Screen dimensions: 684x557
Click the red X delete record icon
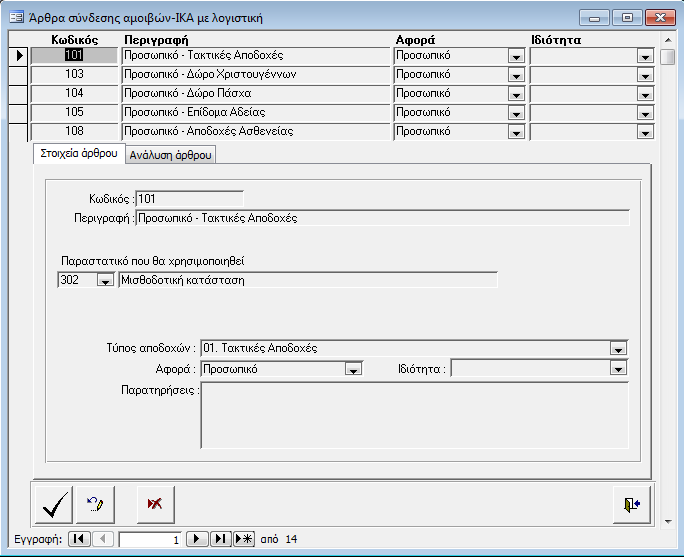point(153,504)
